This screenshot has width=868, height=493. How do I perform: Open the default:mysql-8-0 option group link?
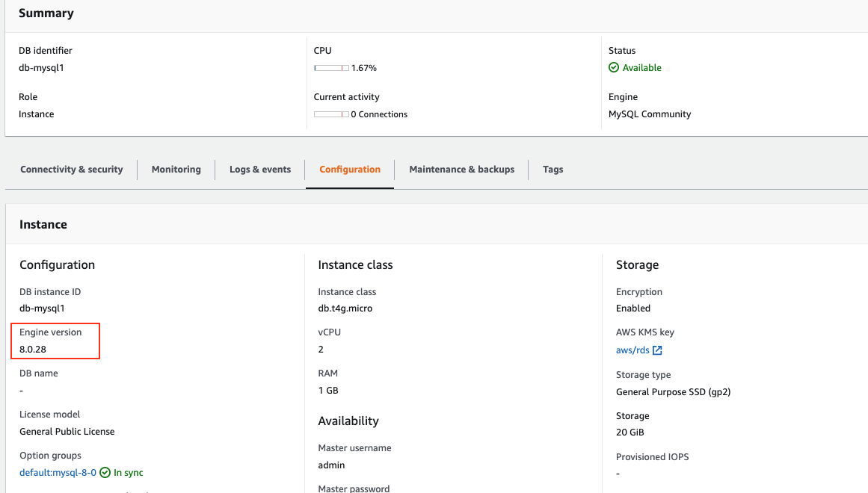(x=58, y=473)
